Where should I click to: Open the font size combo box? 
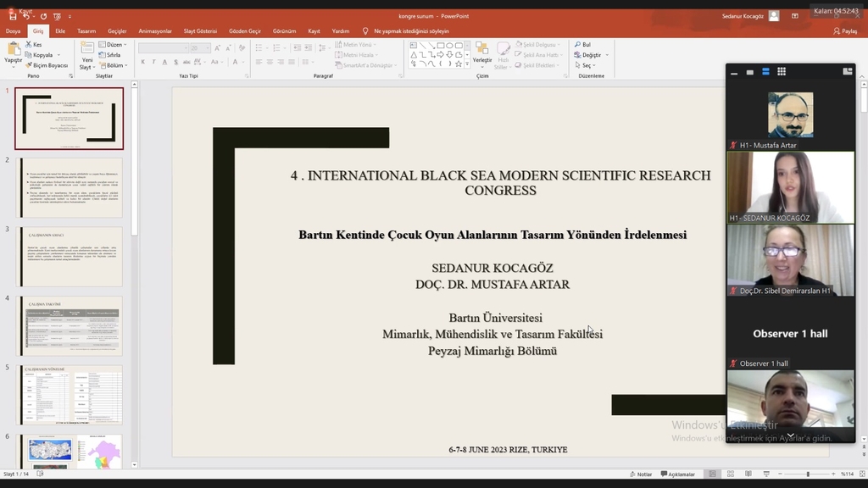(200, 48)
